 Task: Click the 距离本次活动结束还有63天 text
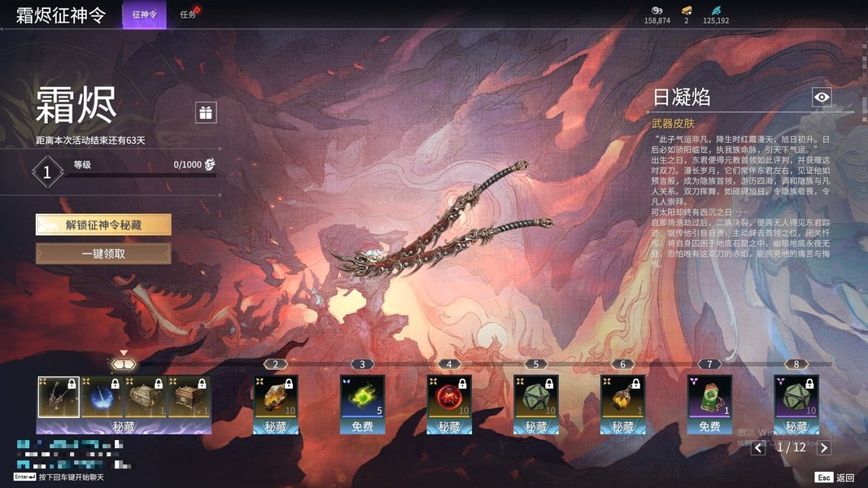click(x=90, y=141)
